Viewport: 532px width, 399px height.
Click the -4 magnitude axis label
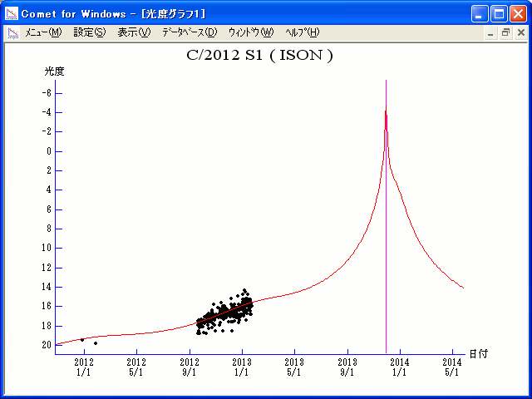click(47, 112)
